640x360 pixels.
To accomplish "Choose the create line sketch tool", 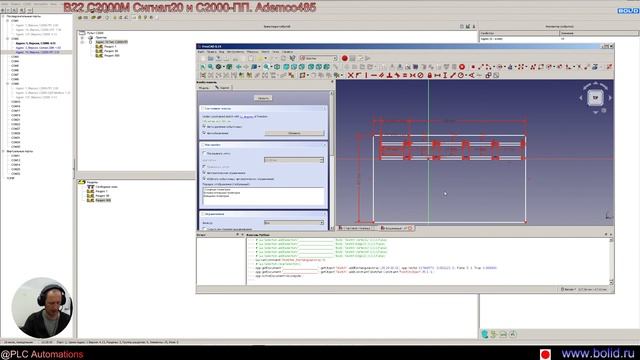I will (x=480, y=67).
